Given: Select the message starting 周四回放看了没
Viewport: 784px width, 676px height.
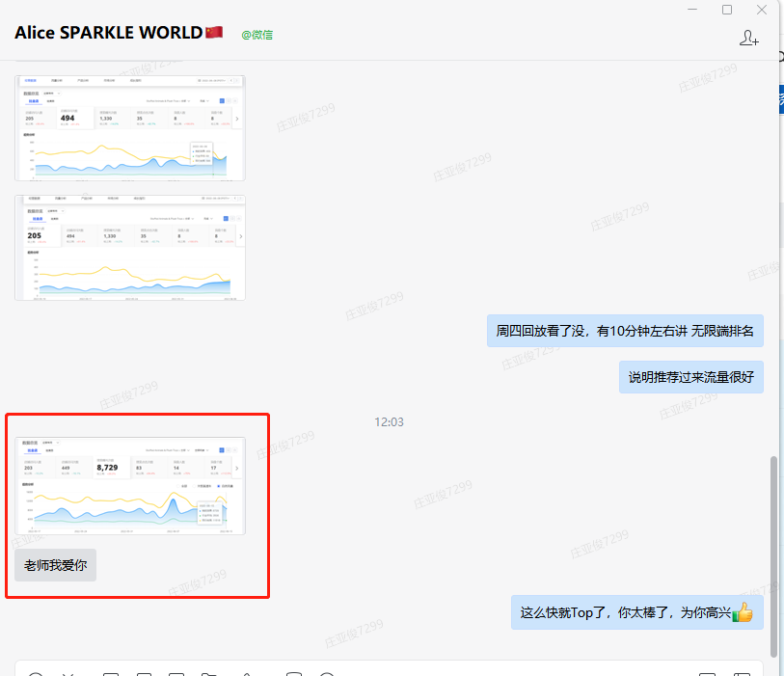Looking at the screenshot, I should click(x=625, y=331).
